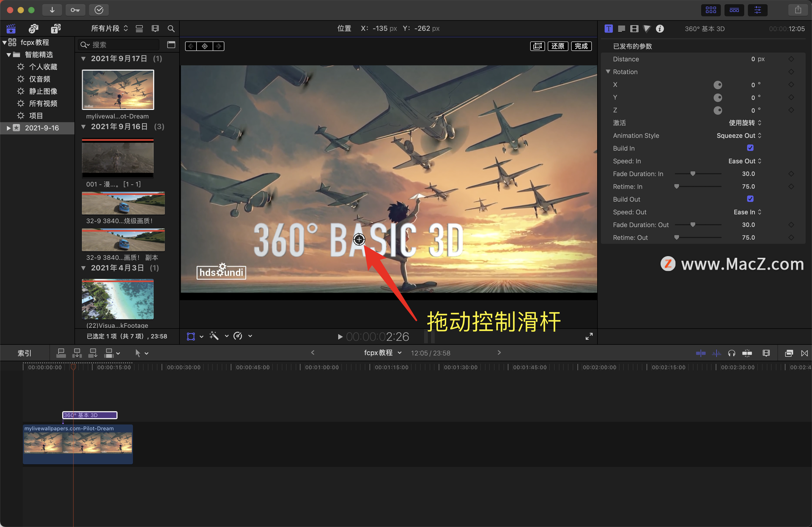
Task: Select the aerial beach footage thumbnail
Action: pyautogui.click(x=118, y=299)
